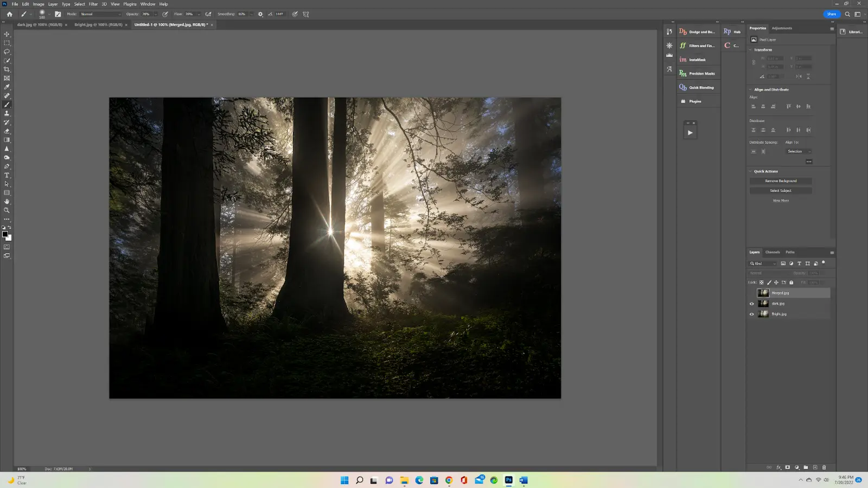The width and height of the screenshot is (868, 488).
Task: Click the Remove Background quick action
Action: point(780,181)
